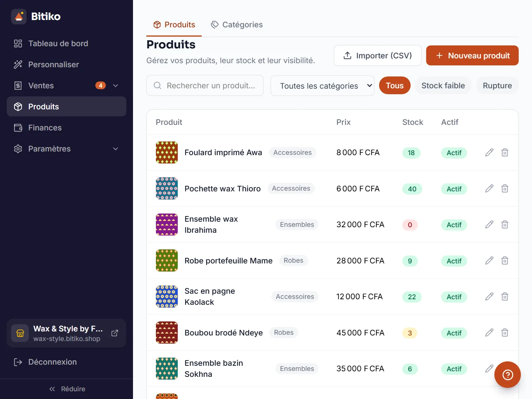The height and width of the screenshot is (399, 532).
Task: Click the Ensemble bazin Sokhna thumbnail
Action: (x=167, y=369)
